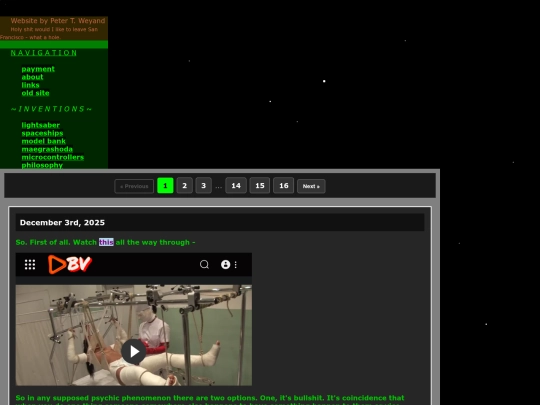
Task: Open the microcontrollers link
Action: point(53,157)
